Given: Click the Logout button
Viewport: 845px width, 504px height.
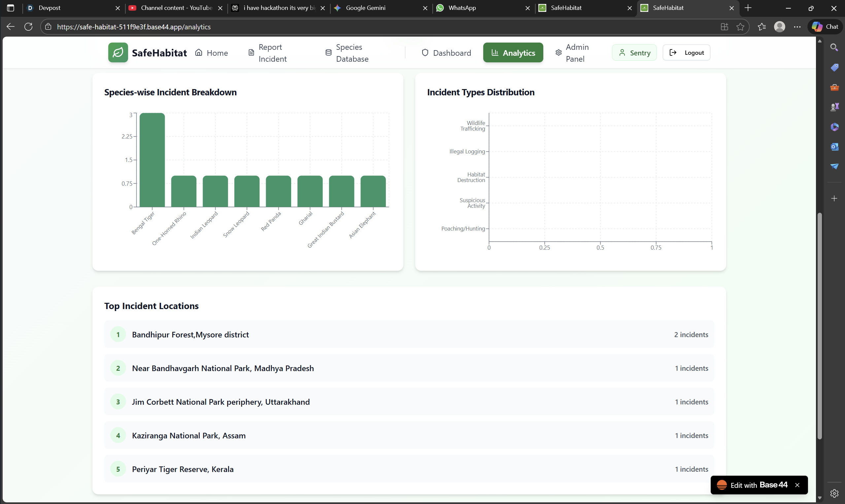Looking at the screenshot, I should 686,53.
